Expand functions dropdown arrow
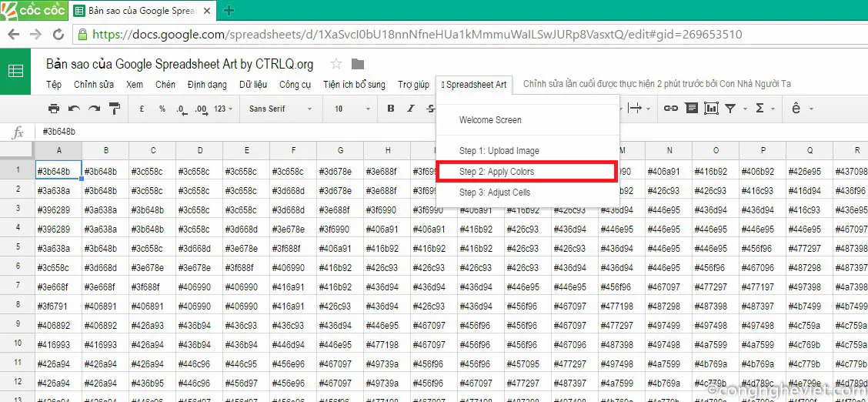The image size is (868, 402). pos(773,109)
